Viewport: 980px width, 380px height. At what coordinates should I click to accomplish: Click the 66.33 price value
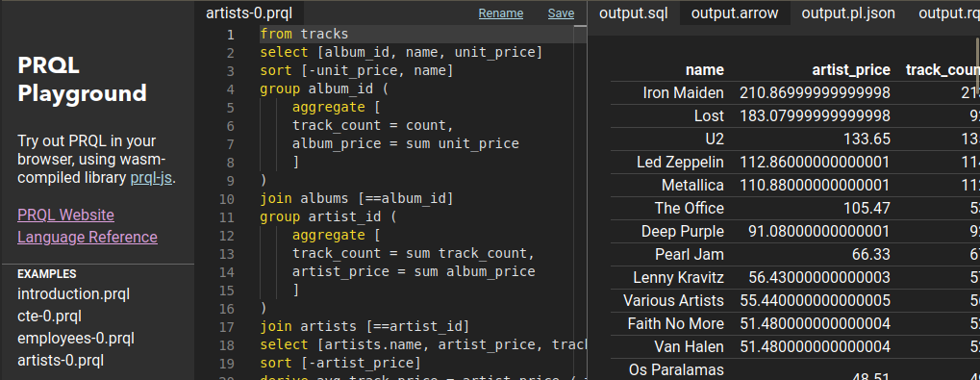click(x=870, y=254)
